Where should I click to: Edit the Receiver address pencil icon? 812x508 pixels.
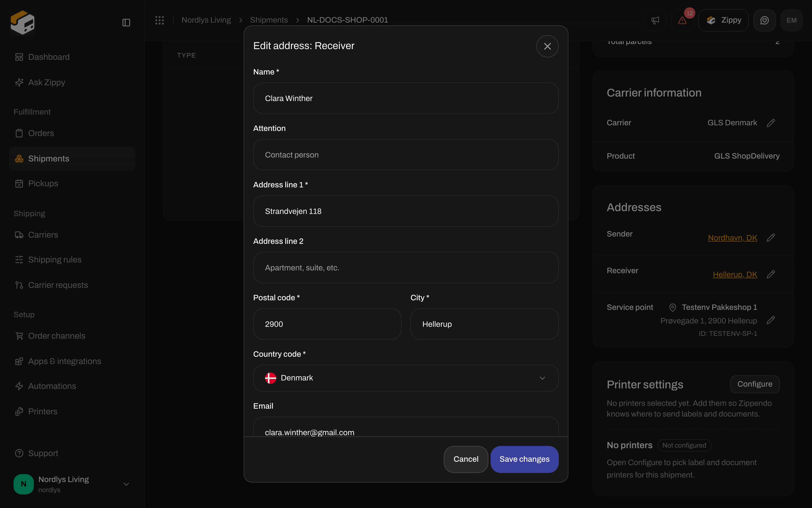click(771, 275)
